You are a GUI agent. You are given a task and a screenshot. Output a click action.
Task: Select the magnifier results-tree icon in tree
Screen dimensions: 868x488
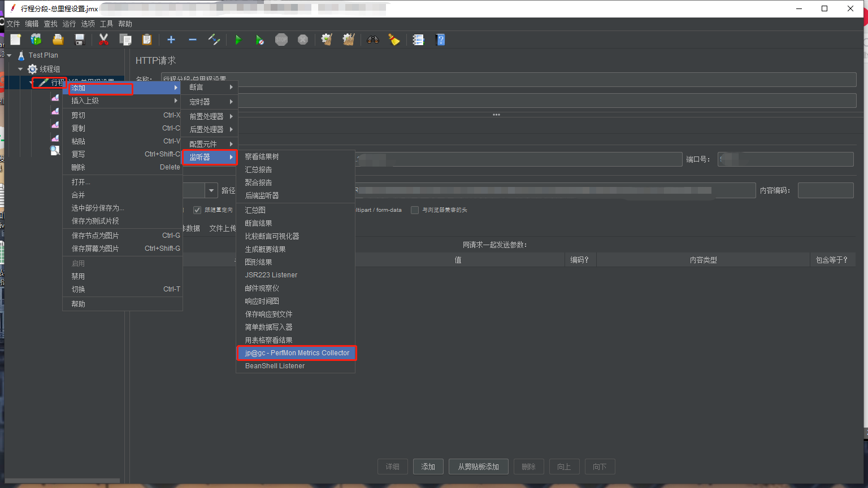click(x=55, y=151)
